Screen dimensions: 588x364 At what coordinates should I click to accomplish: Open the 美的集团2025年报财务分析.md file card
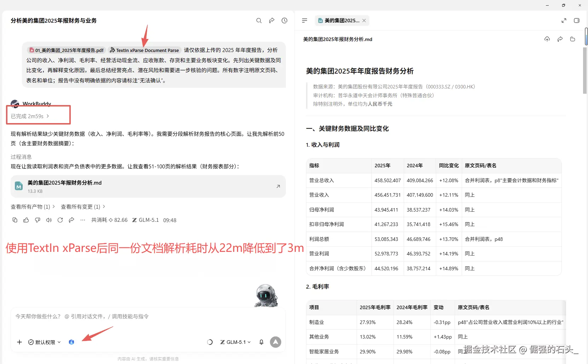coord(148,186)
